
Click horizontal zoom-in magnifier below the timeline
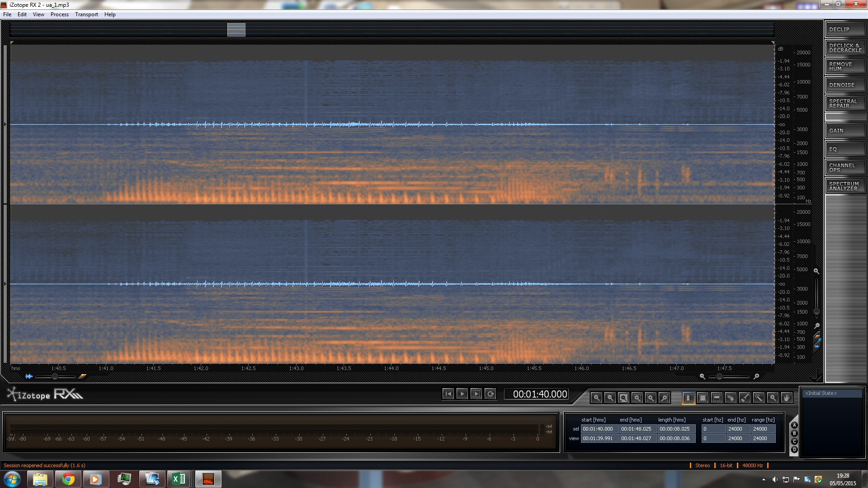point(756,376)
